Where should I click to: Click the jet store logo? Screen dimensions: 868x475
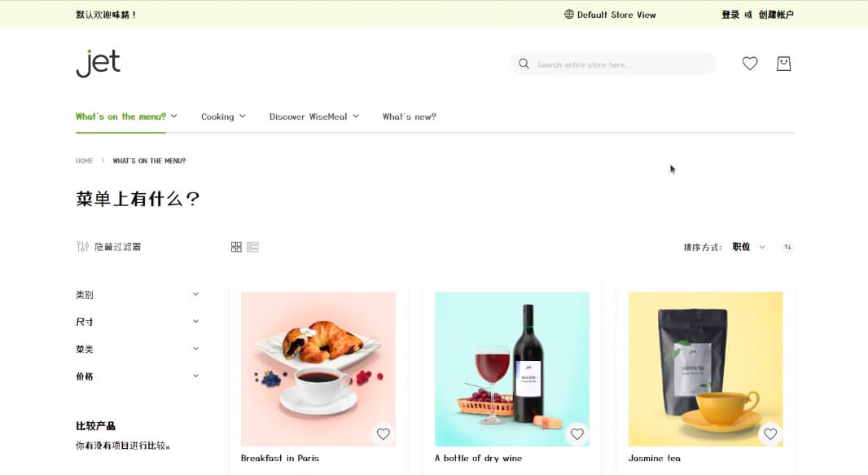click(x=99, y=64)
